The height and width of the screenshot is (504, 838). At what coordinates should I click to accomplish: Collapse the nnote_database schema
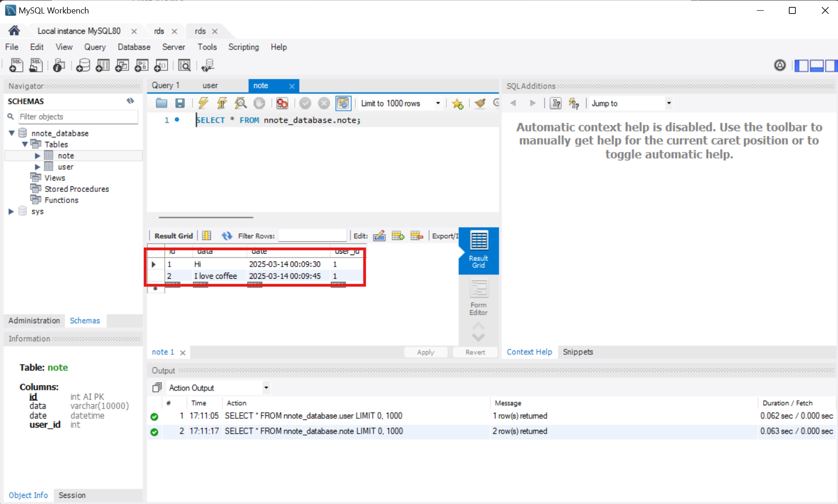(11, 133)
